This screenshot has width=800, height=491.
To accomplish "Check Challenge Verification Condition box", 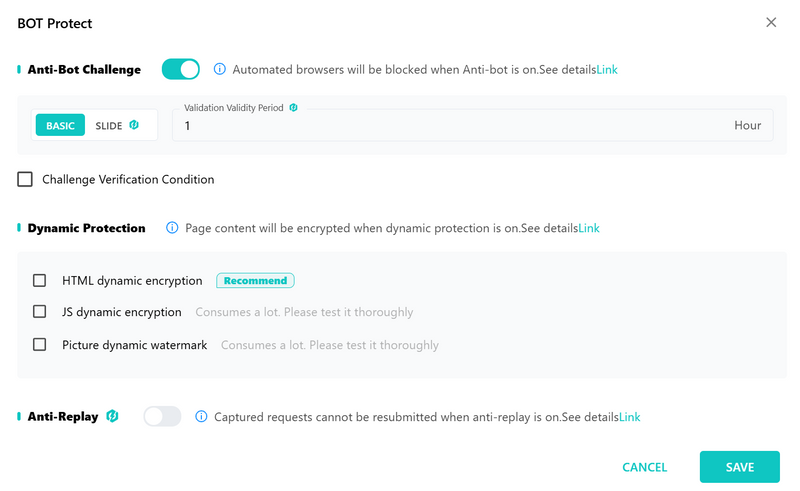I will pyautogui.click(x=25, y=179).
